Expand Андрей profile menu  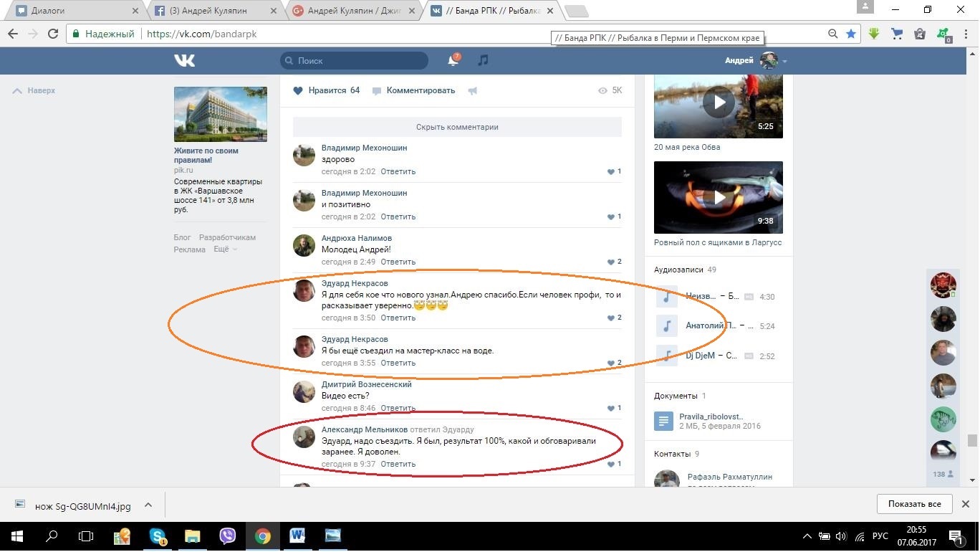coord(756,61)
